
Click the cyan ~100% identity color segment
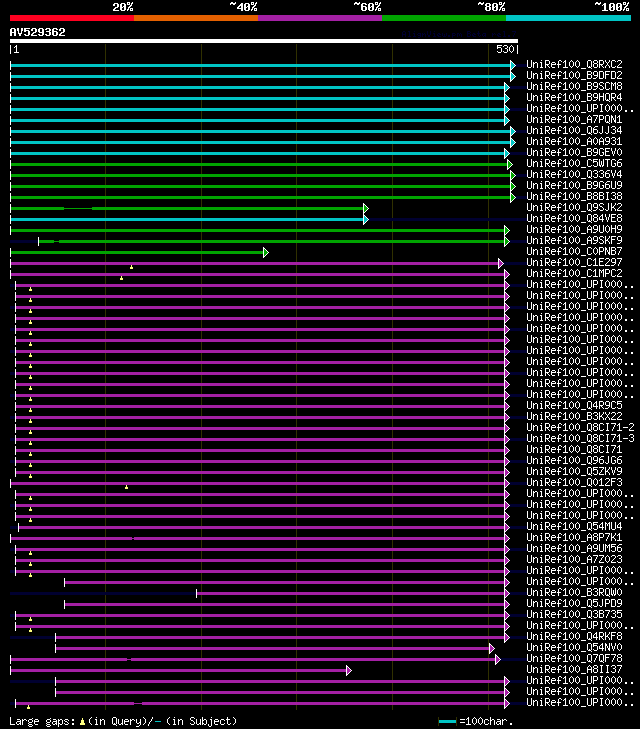pos(568,18)
